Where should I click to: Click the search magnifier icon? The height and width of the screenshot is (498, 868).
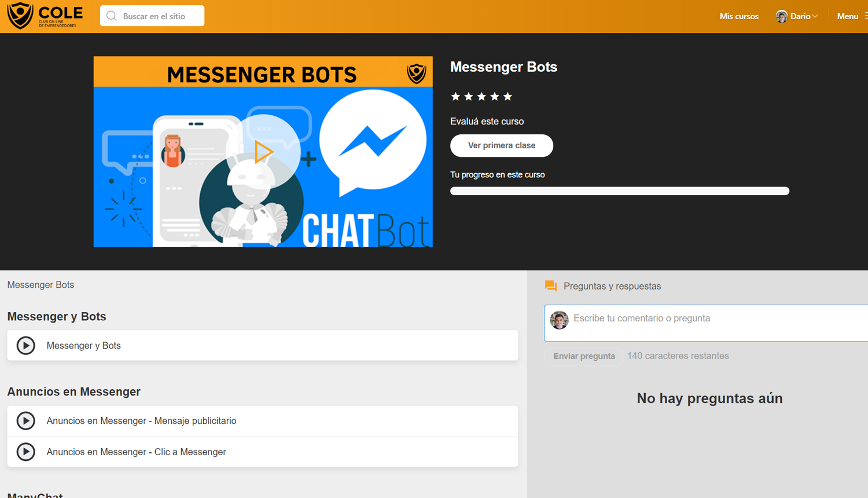click(x=112, y=16)
